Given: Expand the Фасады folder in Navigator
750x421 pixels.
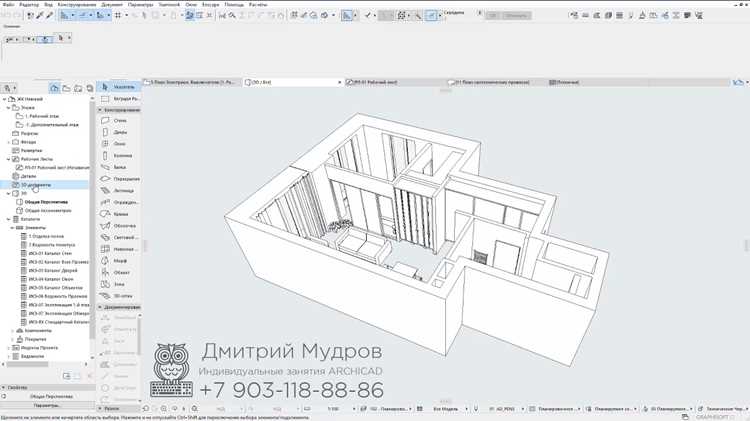Looking at the screenshot, I should tap(8, 142).
